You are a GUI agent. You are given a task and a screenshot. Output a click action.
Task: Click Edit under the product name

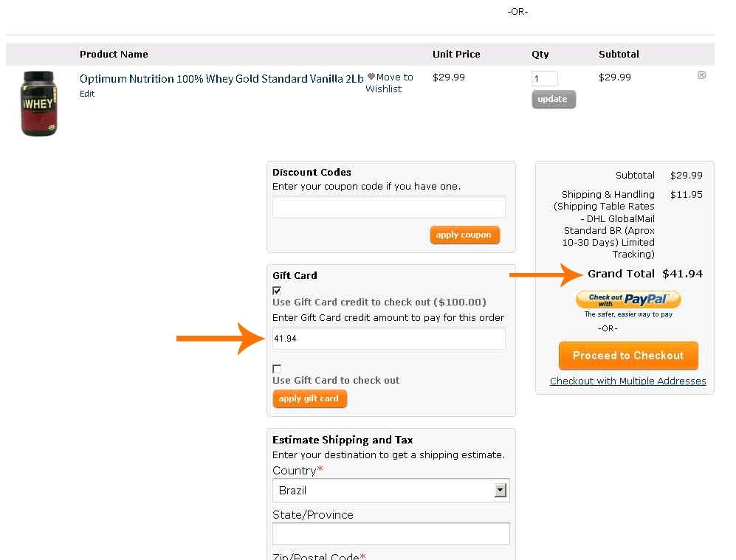pyautogui.click(x=87, y=94)
